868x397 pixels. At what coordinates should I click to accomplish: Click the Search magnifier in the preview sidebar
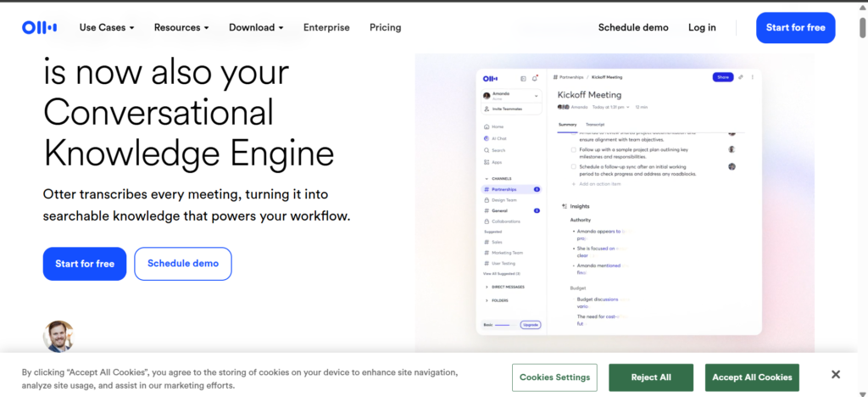[487, 150]
